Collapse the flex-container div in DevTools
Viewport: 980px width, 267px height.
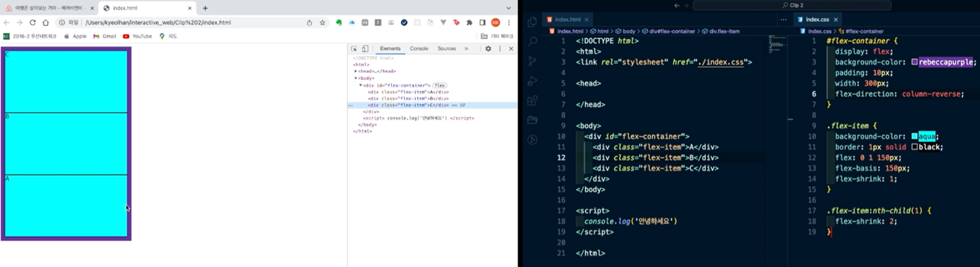[x=360, y=85]
